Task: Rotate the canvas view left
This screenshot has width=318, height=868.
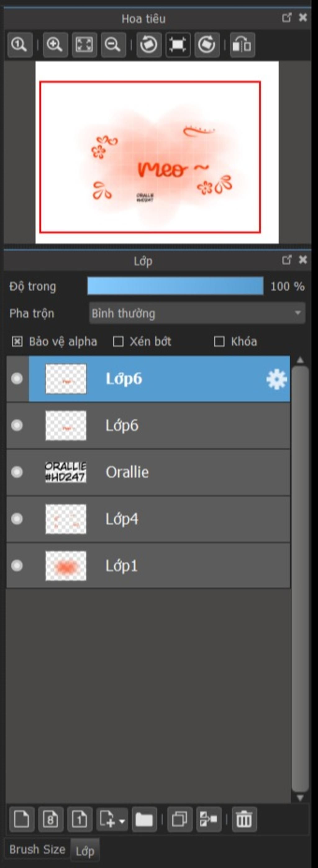Action: tap(149, 44)
